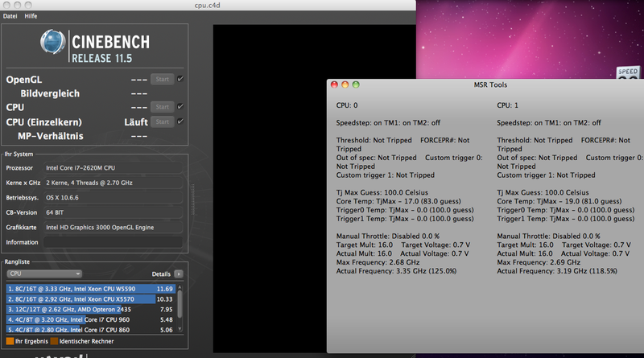
Task: Click Max Frequency 2.68 GHz text
Action: tap(378, 262)
